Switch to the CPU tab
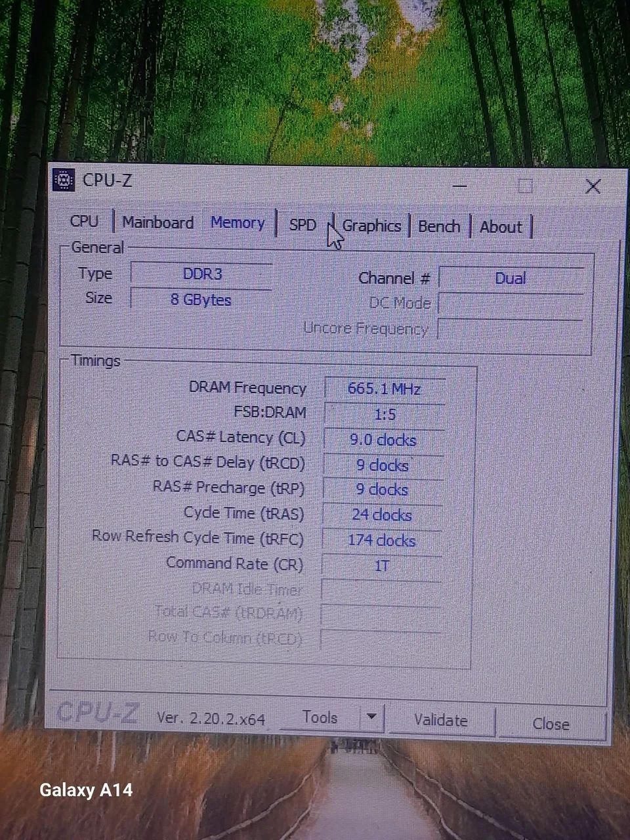 click(84, 221)
